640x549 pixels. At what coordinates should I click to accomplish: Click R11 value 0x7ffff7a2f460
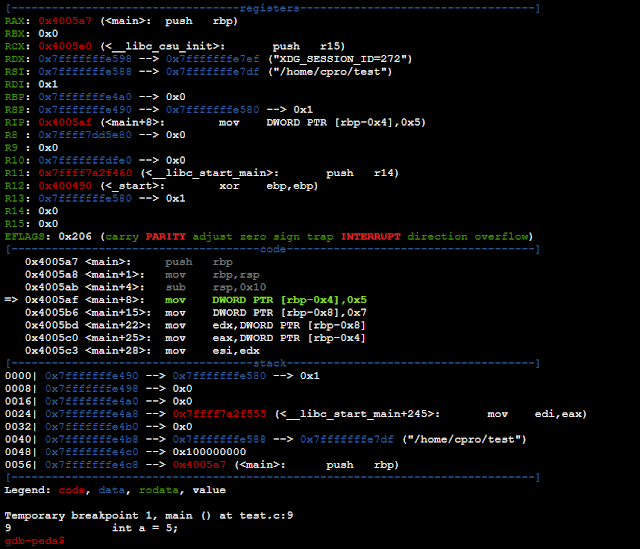click(85, 173)
